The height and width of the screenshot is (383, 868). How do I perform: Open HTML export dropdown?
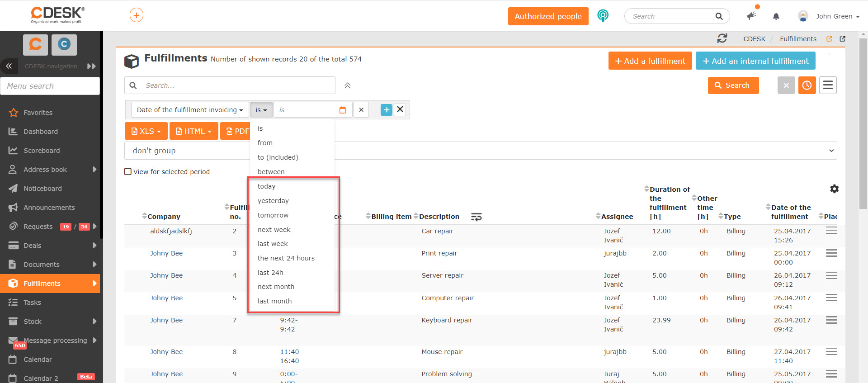pyautogui.click(x=193, y=131)
